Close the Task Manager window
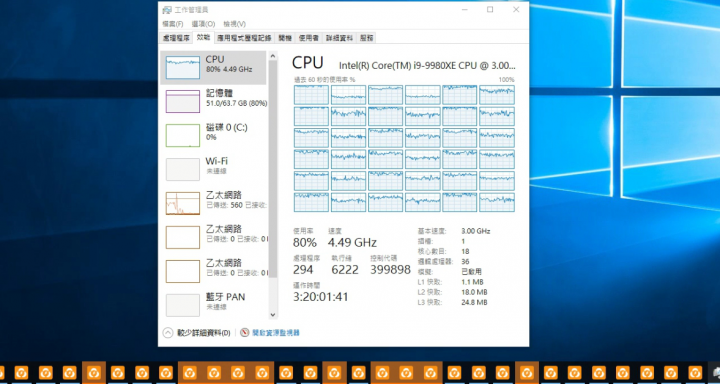Screen dimensions: 720x384 coord(516,10)
